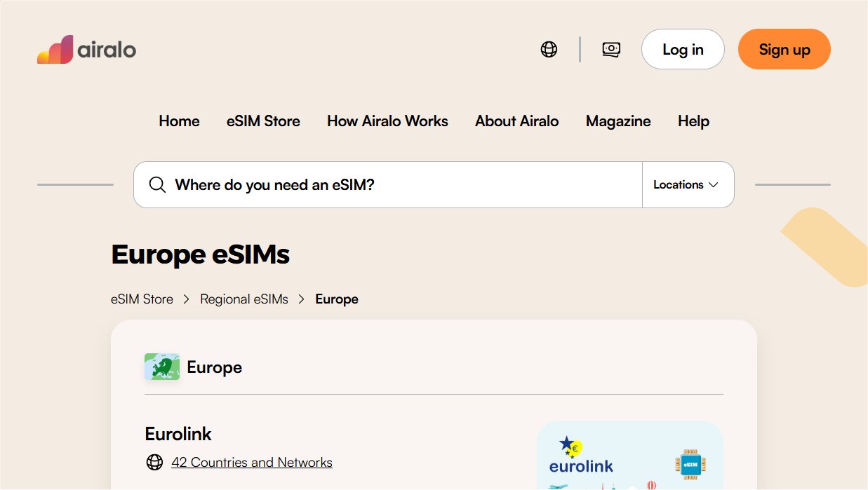868x490 pixels.
Task: Open the Eurolink eSIM card image
Action: [629, 456]
